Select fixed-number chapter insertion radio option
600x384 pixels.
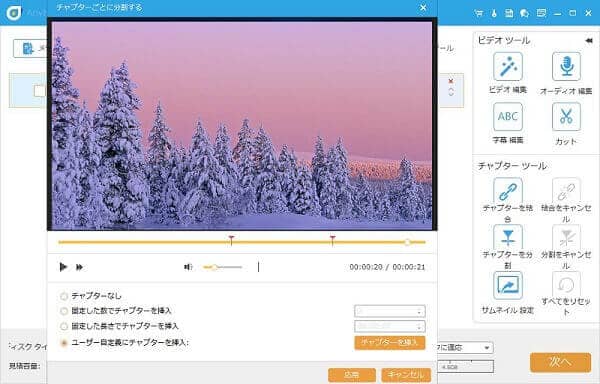click(x=64, y=311)
